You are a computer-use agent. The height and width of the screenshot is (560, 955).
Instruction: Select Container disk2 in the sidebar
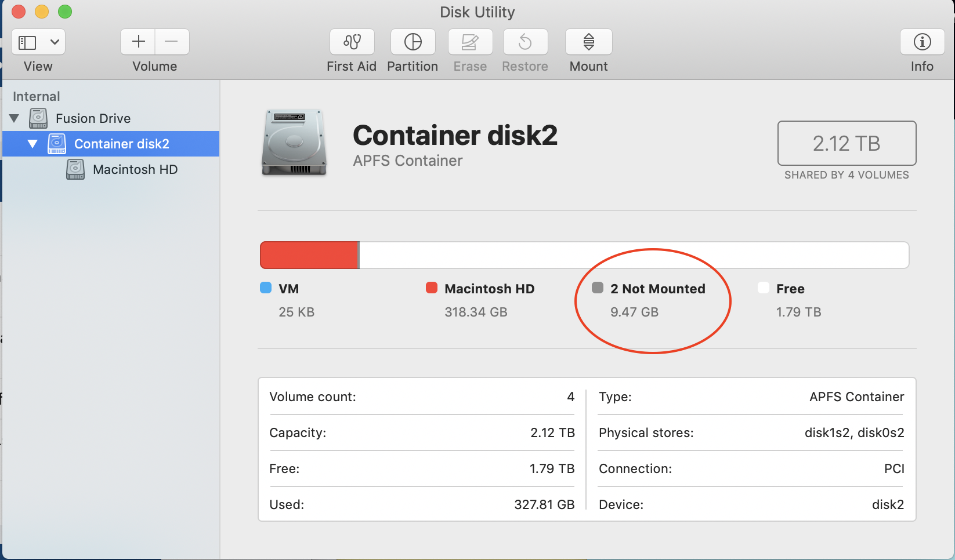coord(111,144)
